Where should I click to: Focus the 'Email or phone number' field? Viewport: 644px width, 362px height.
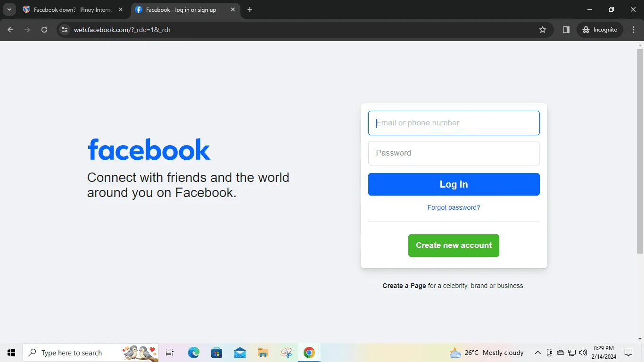(454, 123)
